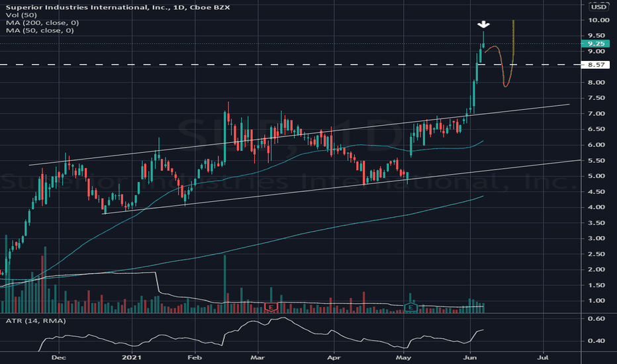The image size is (617, 364).
Task: Select the MA (50, close, 0) legend
Action: 40,30
